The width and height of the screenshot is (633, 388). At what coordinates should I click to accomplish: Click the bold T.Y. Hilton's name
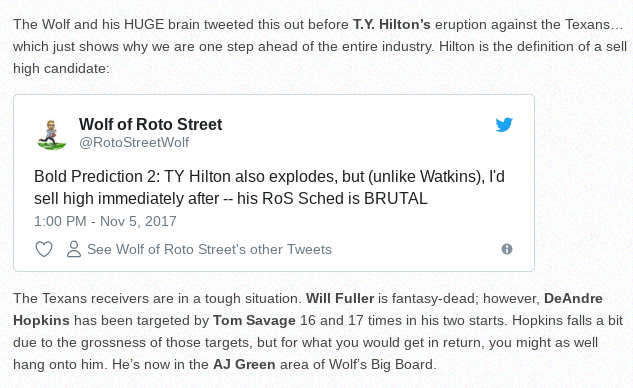tap(392, 24)
